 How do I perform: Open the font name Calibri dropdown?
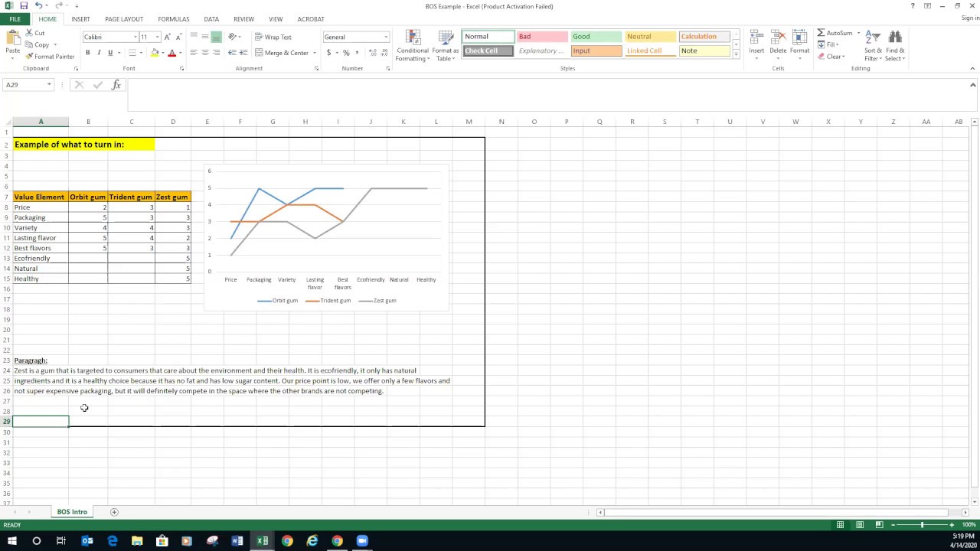pos(136,37)
